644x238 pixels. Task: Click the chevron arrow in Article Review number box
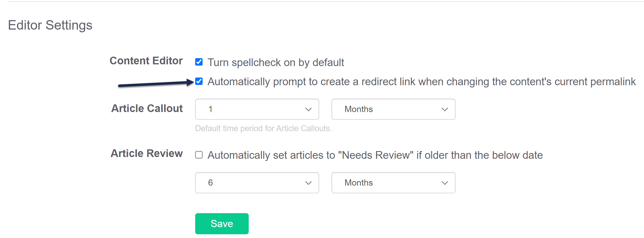pyautogui.click(x=308, y=183)
